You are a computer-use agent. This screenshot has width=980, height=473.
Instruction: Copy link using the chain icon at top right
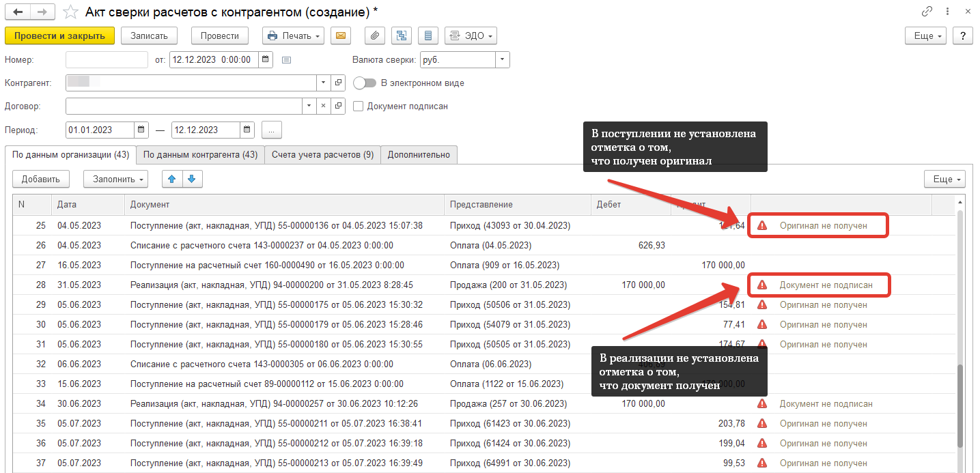pyautogui.click(x=927, y=12)
